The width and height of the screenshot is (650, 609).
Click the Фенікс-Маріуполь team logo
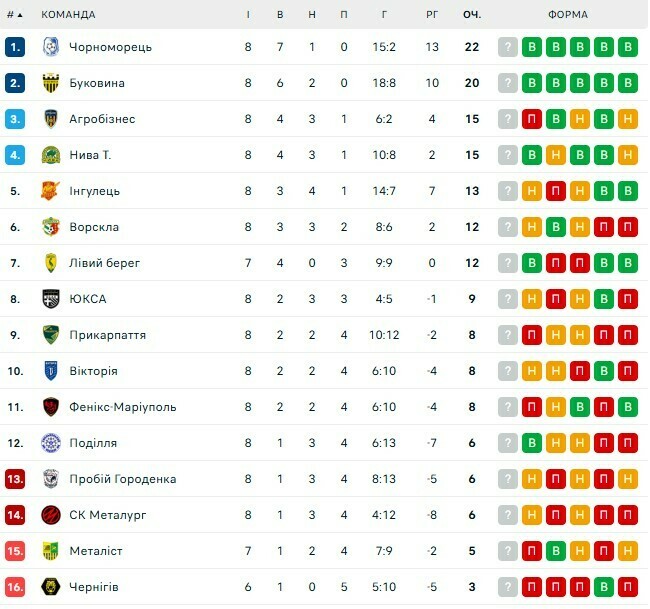51,407
